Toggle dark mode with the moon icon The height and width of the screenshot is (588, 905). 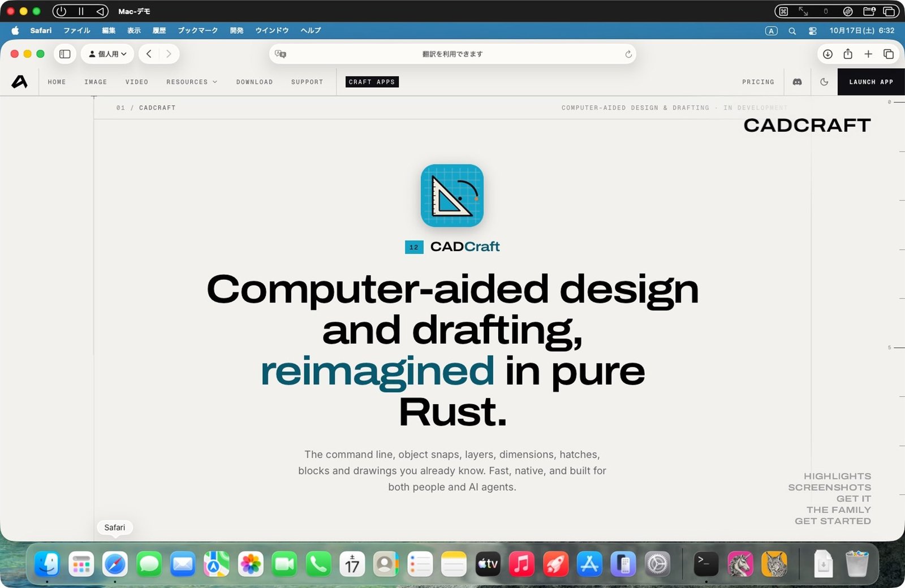pos(824,82)
